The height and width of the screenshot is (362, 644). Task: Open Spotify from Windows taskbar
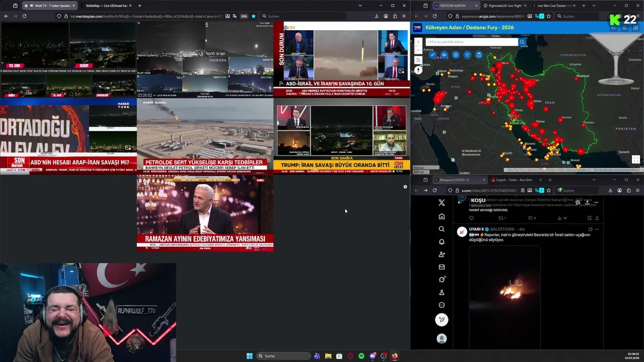point(361,356)
